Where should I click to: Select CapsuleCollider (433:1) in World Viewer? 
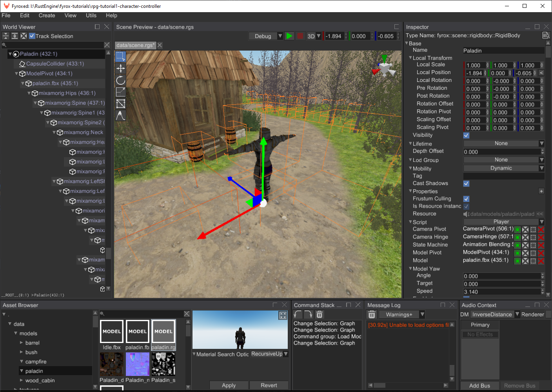(x=55, y=64)
